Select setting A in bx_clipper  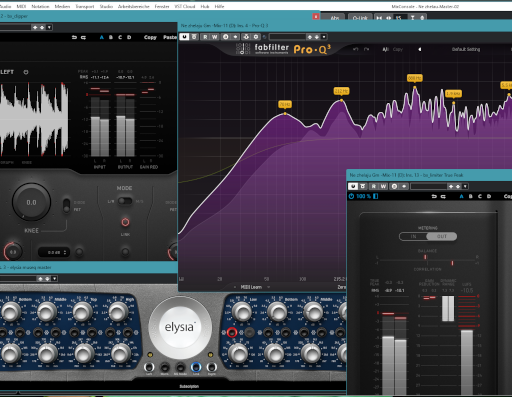coord(102,37)
